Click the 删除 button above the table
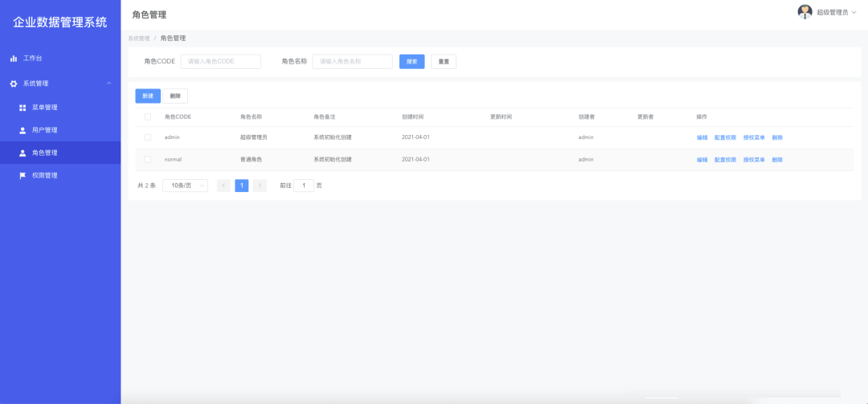 pos(175,96)
